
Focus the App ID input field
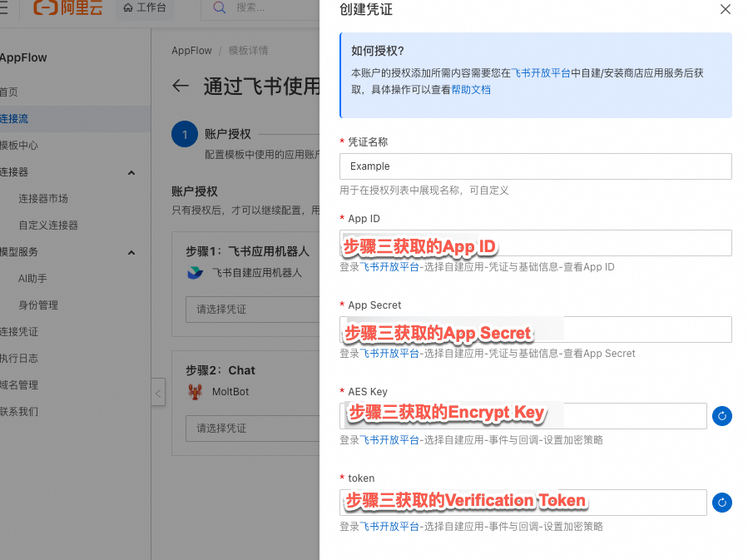535,243
